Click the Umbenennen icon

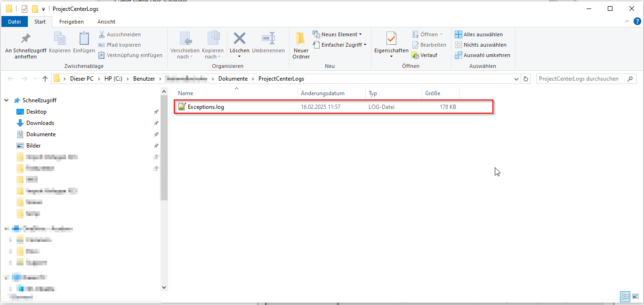tap(268, 39)
